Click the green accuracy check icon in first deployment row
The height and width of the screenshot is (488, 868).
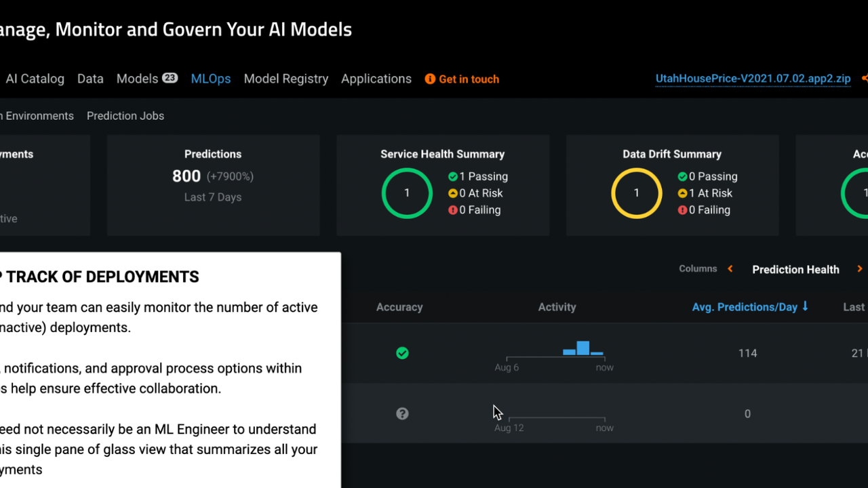click(402, 353)
